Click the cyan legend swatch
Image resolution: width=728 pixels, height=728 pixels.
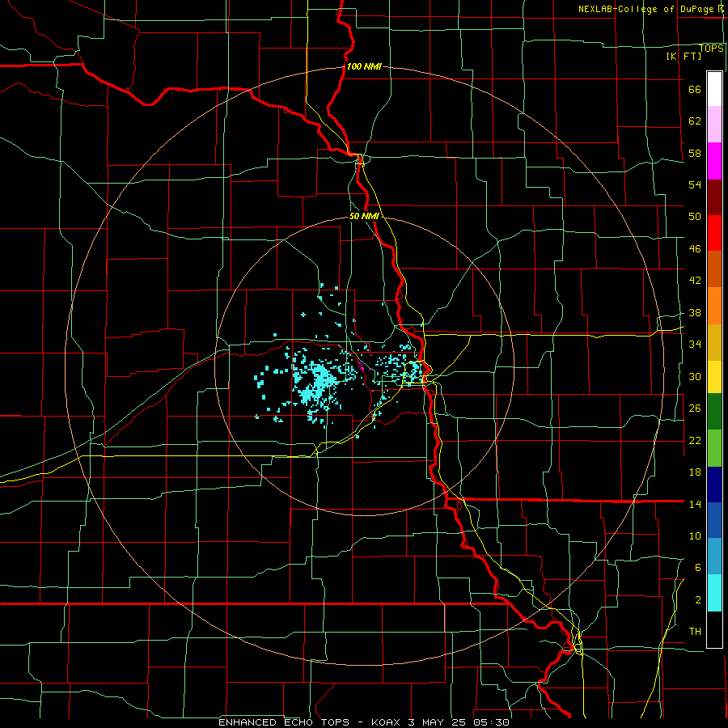(714, 593)
